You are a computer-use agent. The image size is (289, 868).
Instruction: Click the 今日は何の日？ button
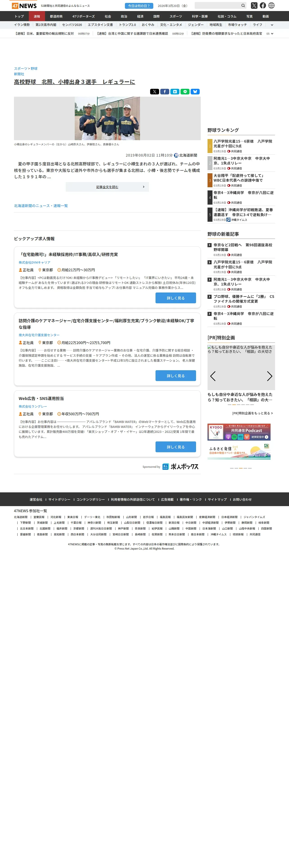(139, 6)
